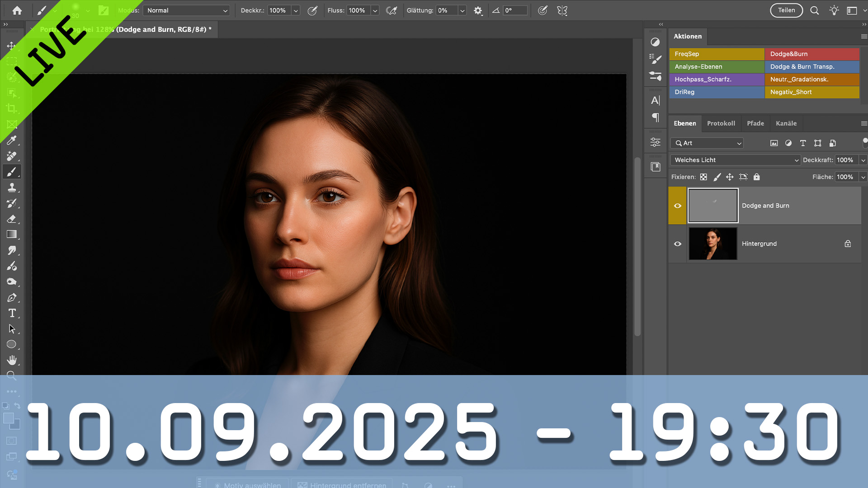Run the Neutr._Gradationsk. action
Image resolution: width=868 pixels, height=488 pixels.
pyautogui.click(x=812, y=79)
